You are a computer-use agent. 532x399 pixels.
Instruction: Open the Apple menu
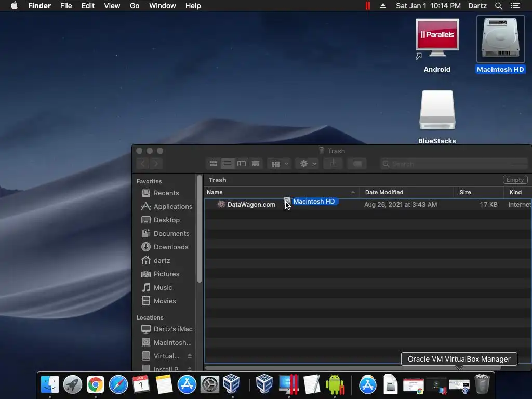click(14, 6)
